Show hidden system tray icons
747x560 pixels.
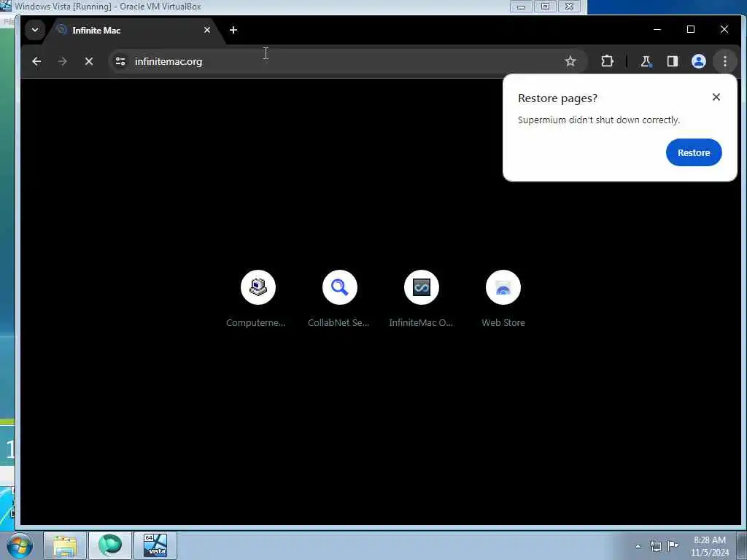[638, 546]
